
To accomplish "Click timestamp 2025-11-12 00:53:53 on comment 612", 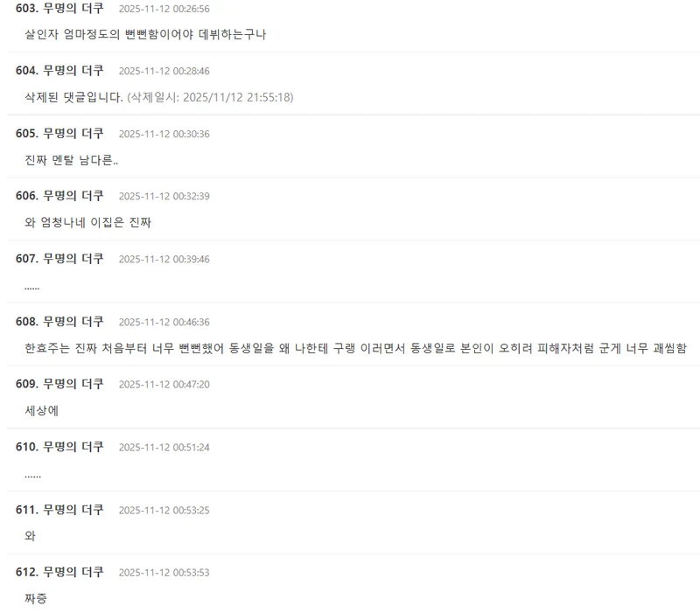I will [164, 573].
